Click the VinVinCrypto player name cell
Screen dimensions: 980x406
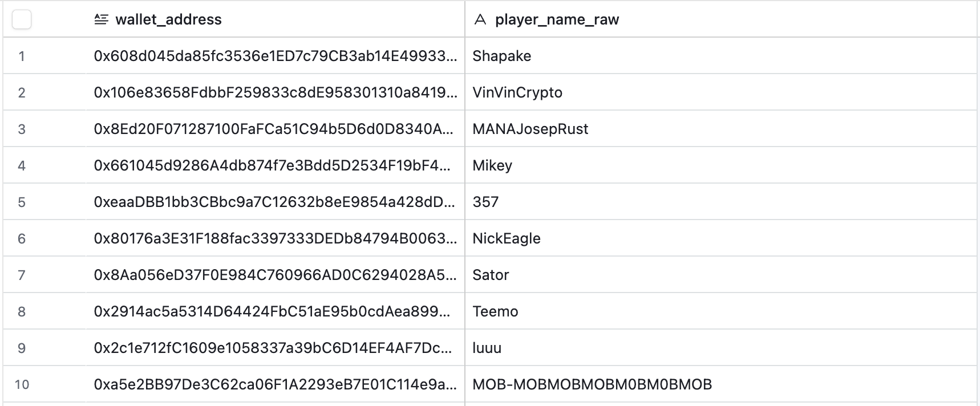point(517,92)
